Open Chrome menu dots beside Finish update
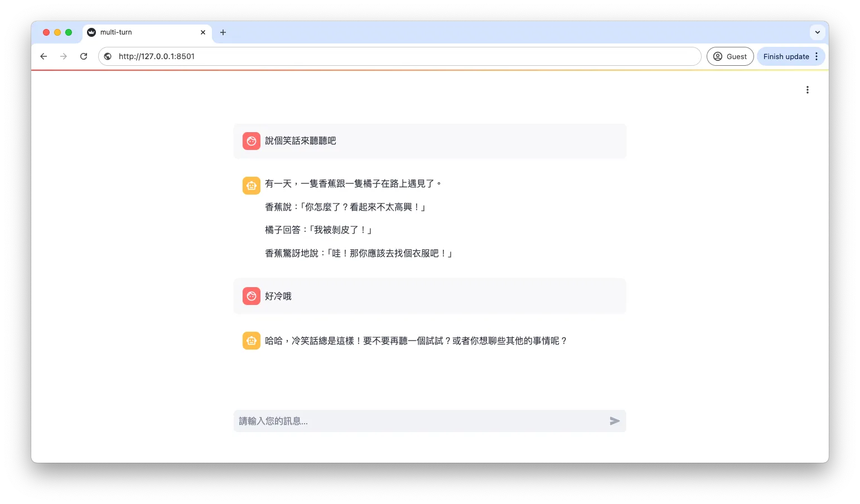Screen dimensions: 860x504 point(816,56)
